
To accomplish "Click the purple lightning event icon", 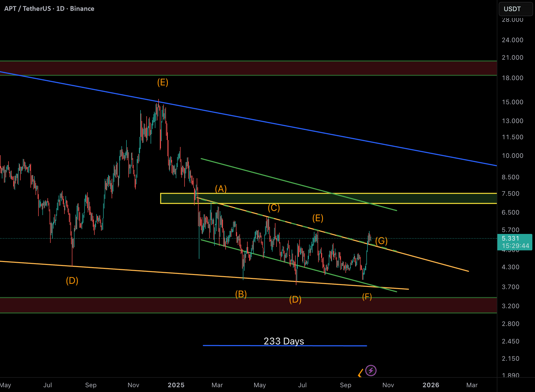I will click(x=371, y=371).
